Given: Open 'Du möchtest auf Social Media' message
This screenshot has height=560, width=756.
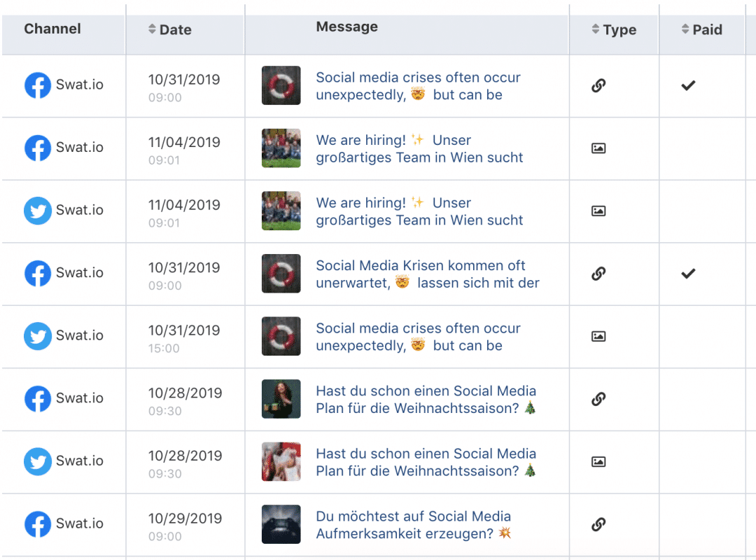Looking at the screenshot, I should coord(413,524).
